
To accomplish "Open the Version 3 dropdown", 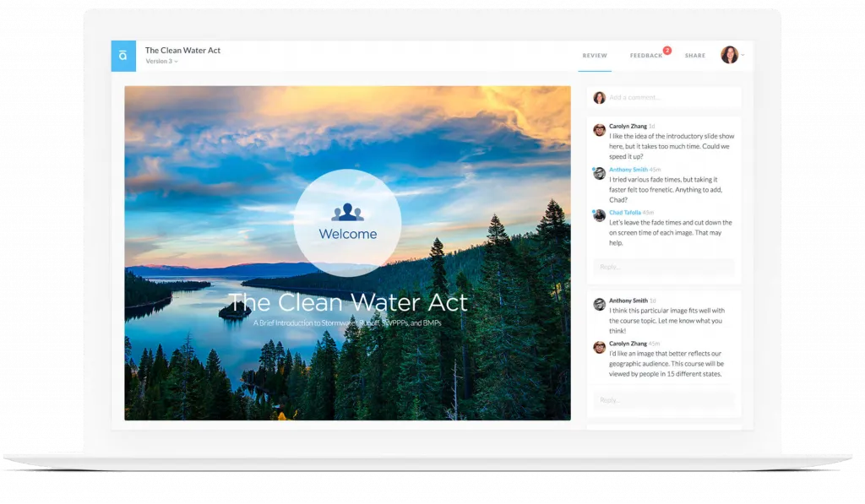I will point(161,62).
